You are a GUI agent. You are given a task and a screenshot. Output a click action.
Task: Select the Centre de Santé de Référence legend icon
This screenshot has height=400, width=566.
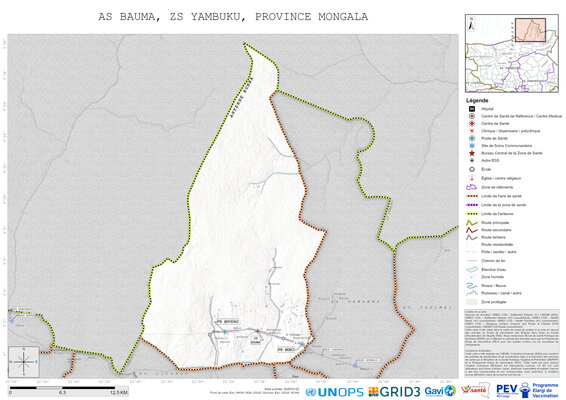tap(471, 116)
